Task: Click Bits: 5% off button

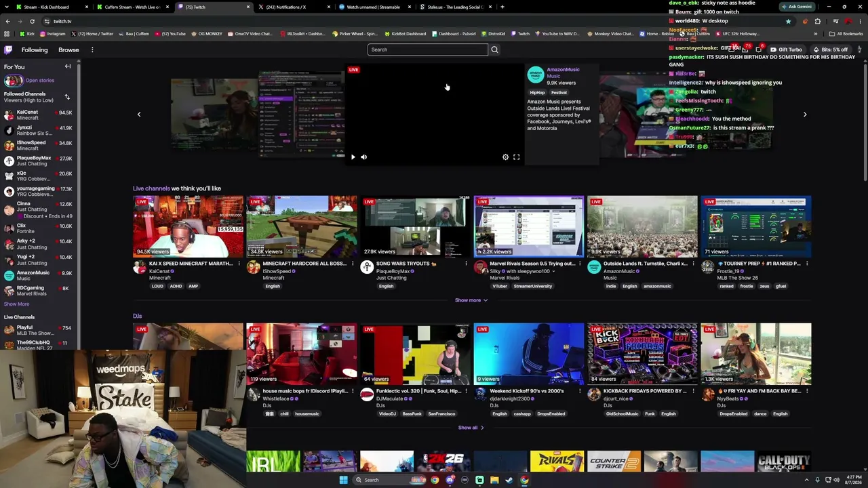Action: [830, 49]
